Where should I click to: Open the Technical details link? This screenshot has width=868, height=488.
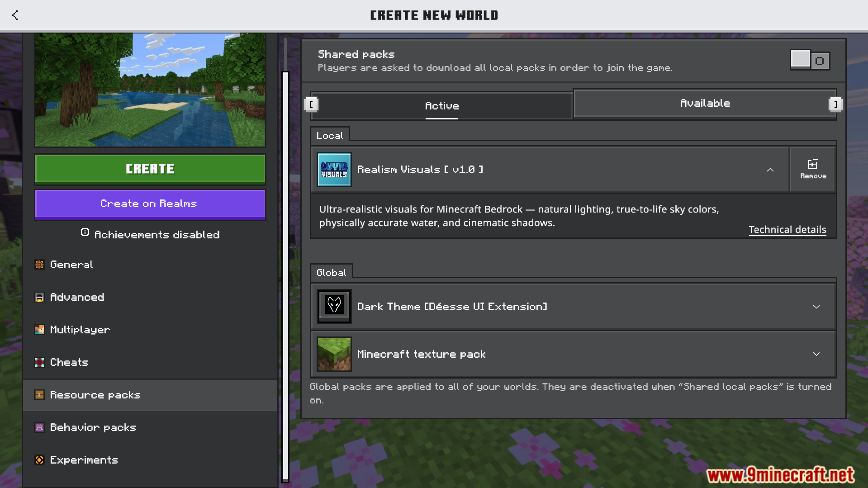coord(787,230)
